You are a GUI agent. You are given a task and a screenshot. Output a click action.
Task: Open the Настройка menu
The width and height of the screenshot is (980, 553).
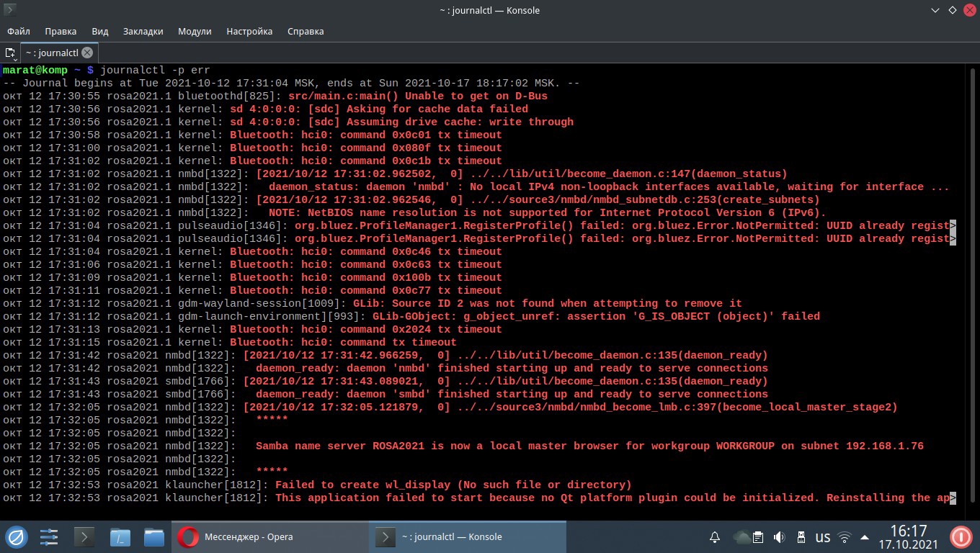click(249, 32)
